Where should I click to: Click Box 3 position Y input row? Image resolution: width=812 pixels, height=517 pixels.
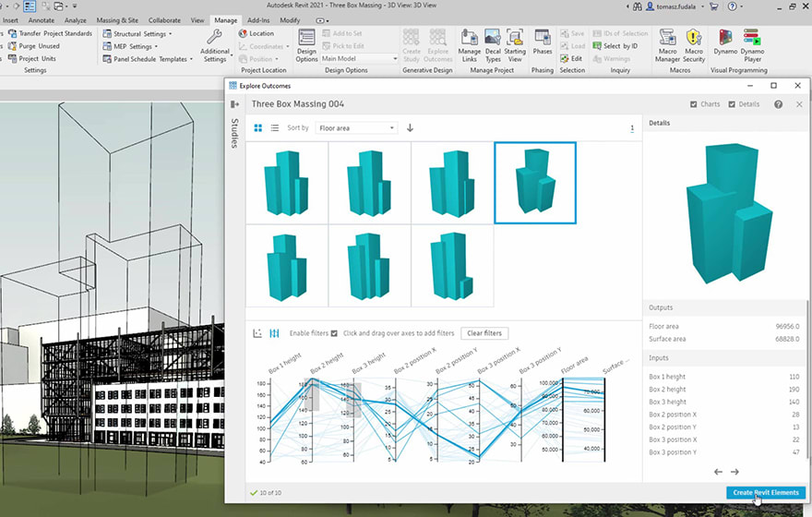pyautogui.click(x=724, y=452)
